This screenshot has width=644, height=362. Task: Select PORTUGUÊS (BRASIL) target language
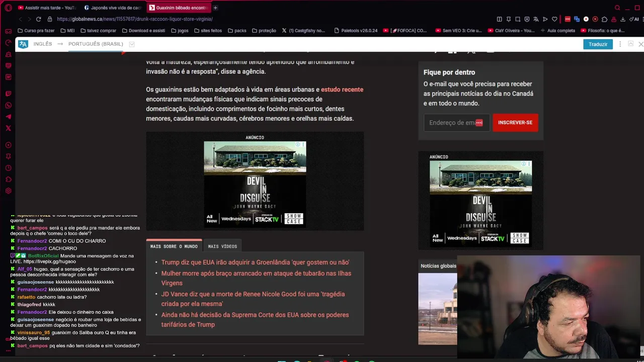[x=96, y=44]
